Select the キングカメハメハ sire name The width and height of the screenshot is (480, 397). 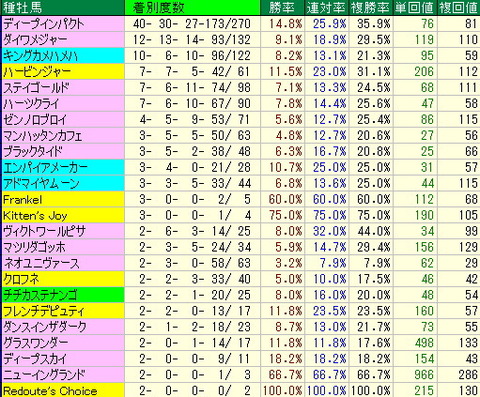coord(40,56)
